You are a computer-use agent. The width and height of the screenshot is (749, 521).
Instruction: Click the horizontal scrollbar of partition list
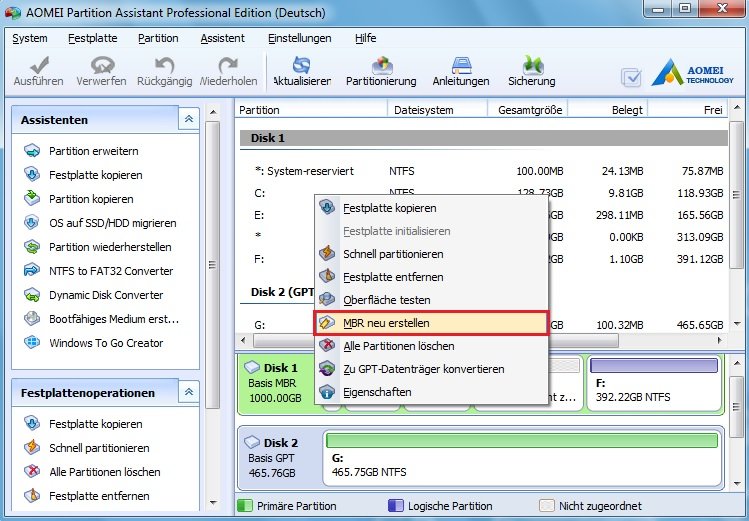click(436, 340)
